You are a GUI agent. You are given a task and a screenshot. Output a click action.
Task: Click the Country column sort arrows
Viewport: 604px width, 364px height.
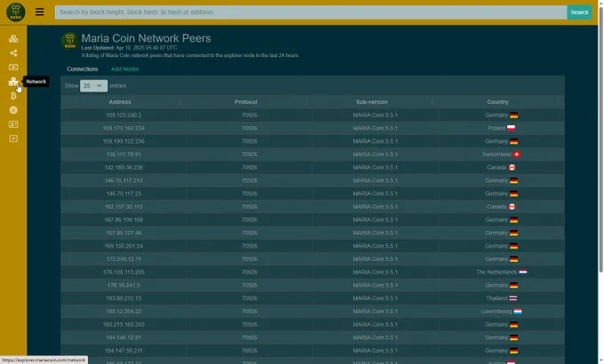pos(558,102)
